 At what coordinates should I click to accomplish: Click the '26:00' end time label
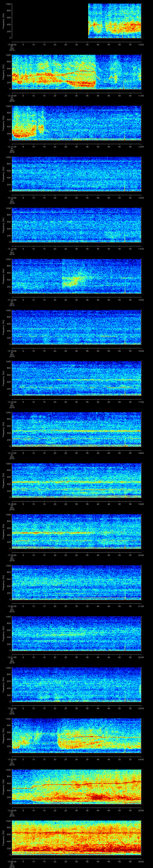(141, 861)
